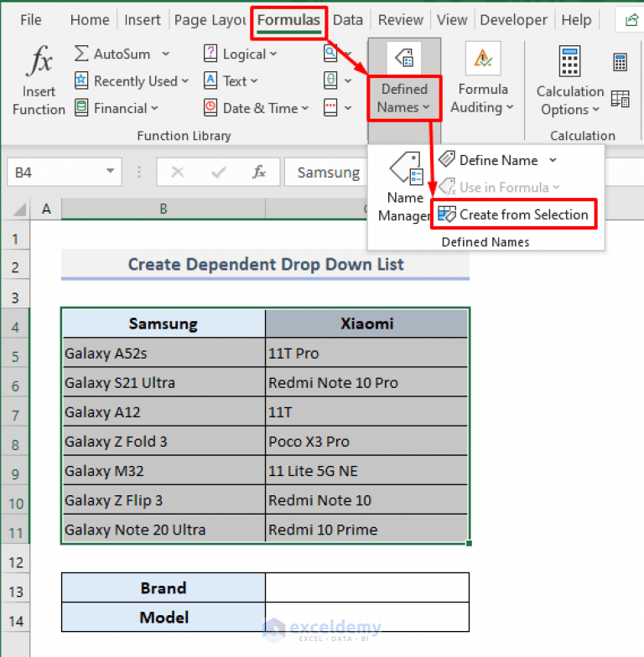Image resolution: width=644 pixels, height=657 pixels.
Task: Expand the AutoSum dropdown arrow
Action: pos(166,54)
